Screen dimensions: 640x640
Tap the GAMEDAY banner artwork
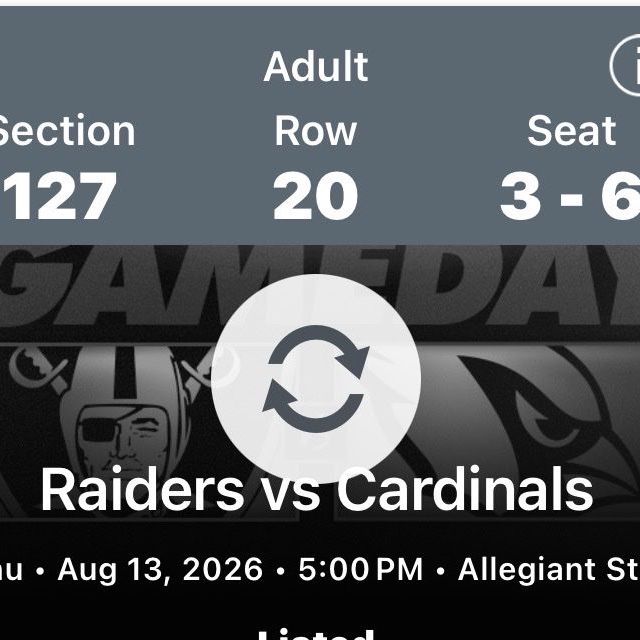tap(318, 292)
